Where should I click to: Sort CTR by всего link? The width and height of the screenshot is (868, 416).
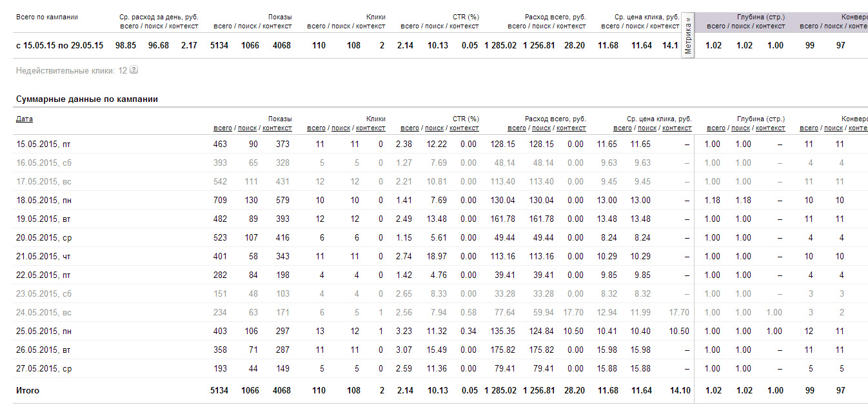click(x=410, y=128)
